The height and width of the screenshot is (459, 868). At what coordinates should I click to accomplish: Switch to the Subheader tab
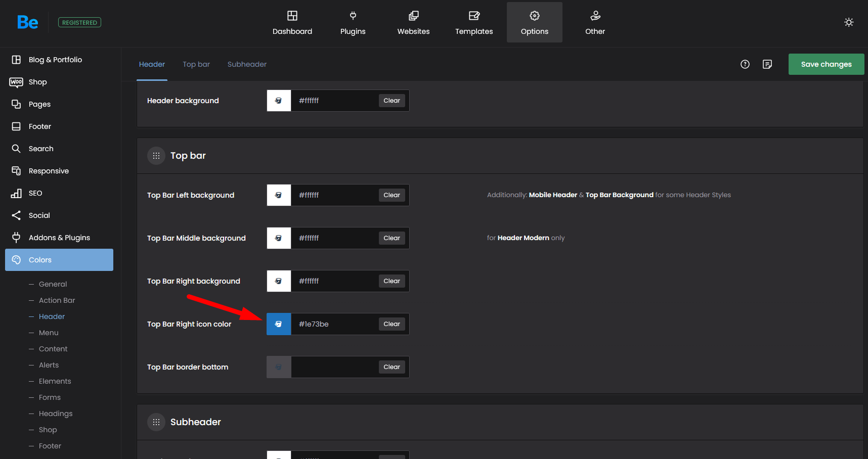pyautogui.click(x=247, y=64)
